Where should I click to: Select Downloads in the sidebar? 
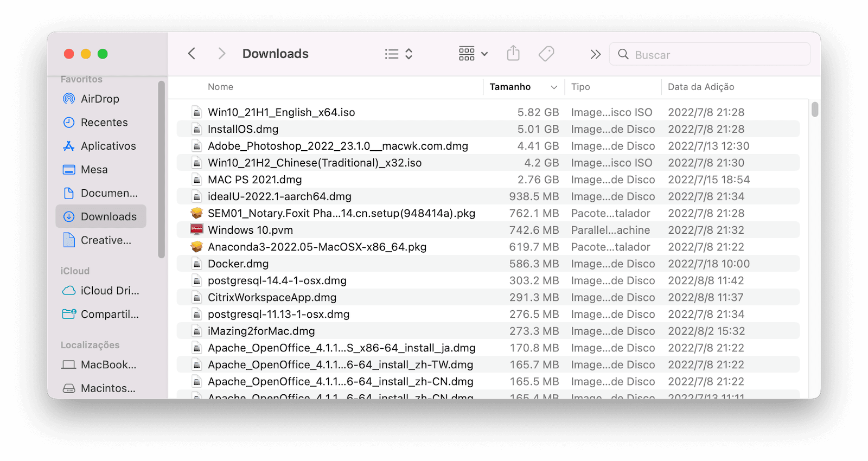click(101, 216)
